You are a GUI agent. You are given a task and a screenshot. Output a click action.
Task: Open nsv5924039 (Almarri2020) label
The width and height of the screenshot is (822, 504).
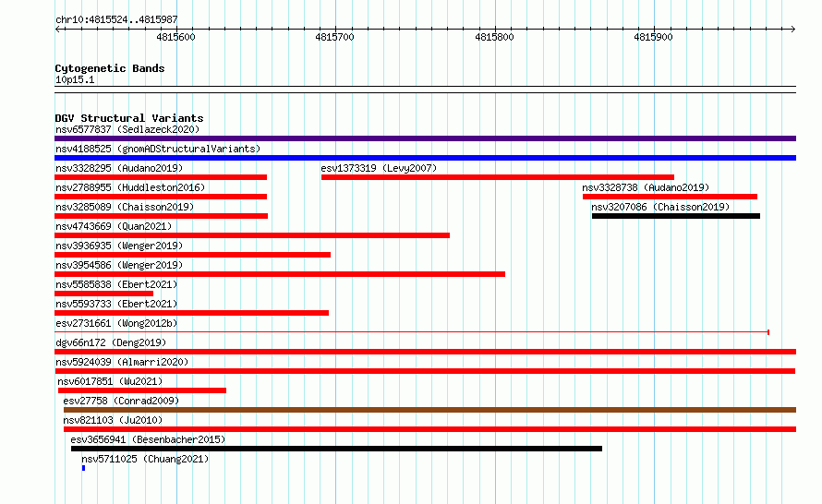coord(122,362)
